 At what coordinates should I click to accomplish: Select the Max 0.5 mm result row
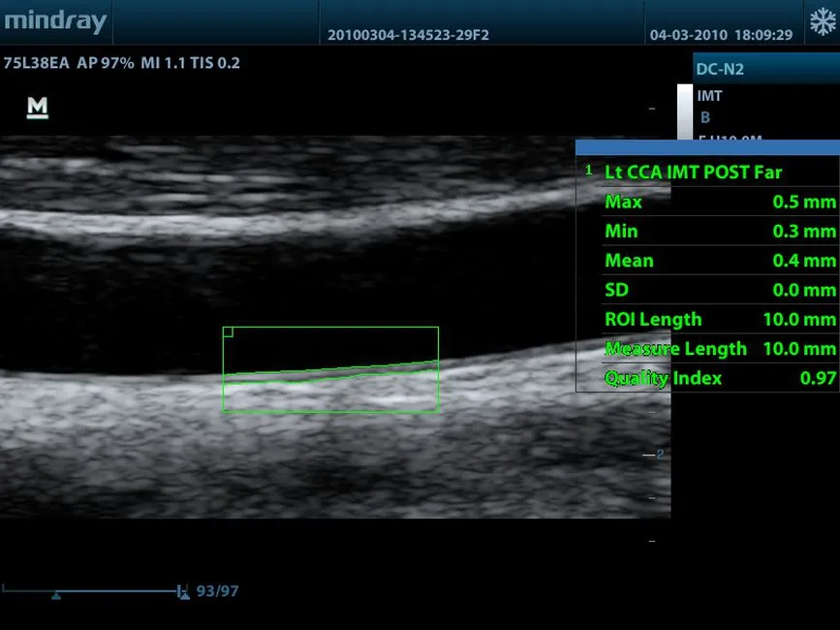click(x=719, y=202)
